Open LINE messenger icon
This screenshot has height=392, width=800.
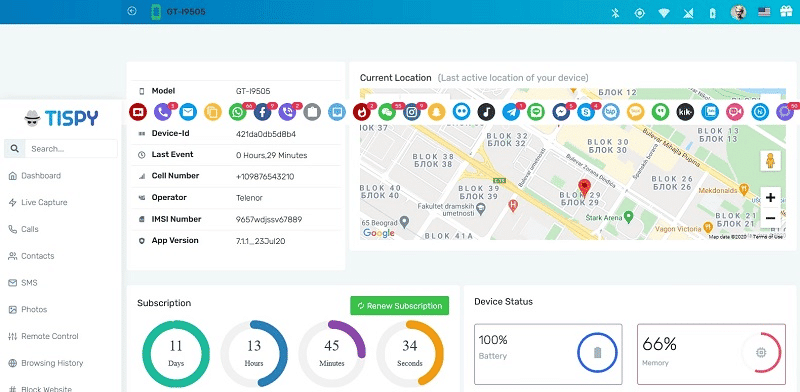tap(536, 112)
